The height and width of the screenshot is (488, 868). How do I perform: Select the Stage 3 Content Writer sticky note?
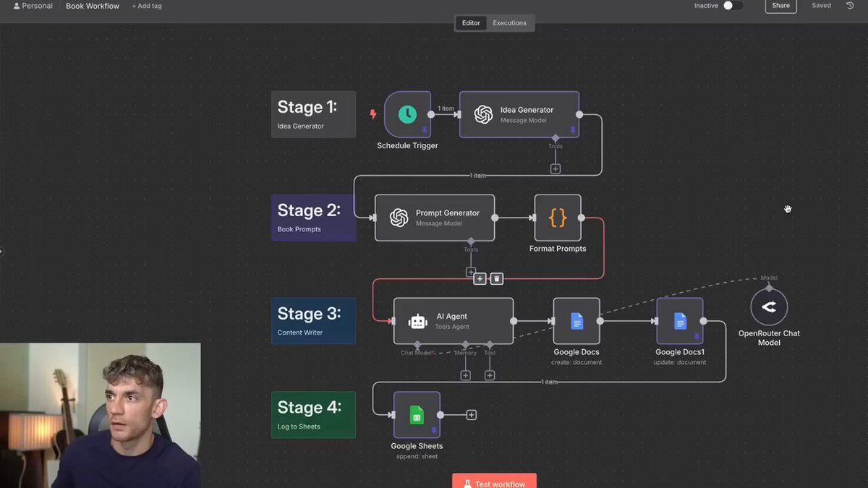tap(313, 321)
